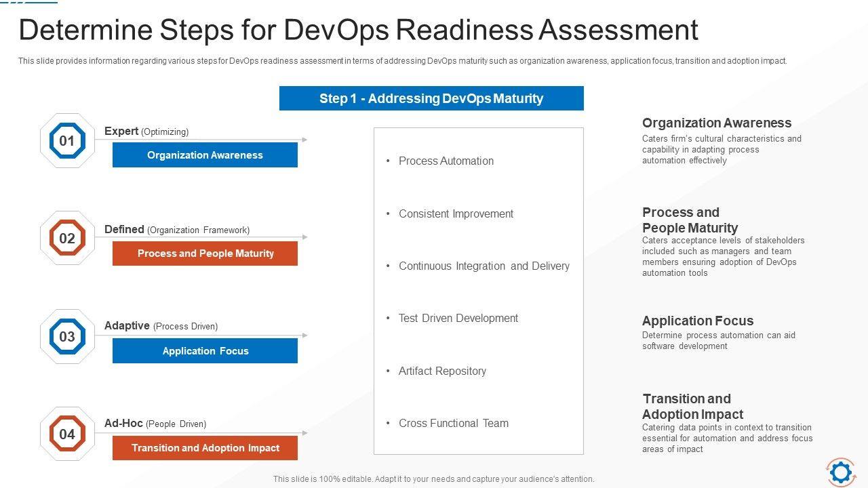Click the octagon badge numbered 01
The image size is (868, 488).
pos(67,141)
